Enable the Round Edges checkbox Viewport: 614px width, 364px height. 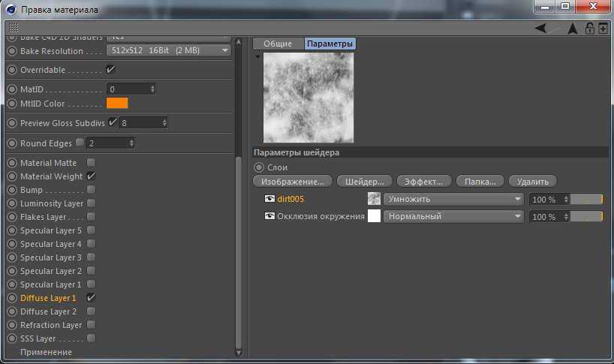point(78,143)
